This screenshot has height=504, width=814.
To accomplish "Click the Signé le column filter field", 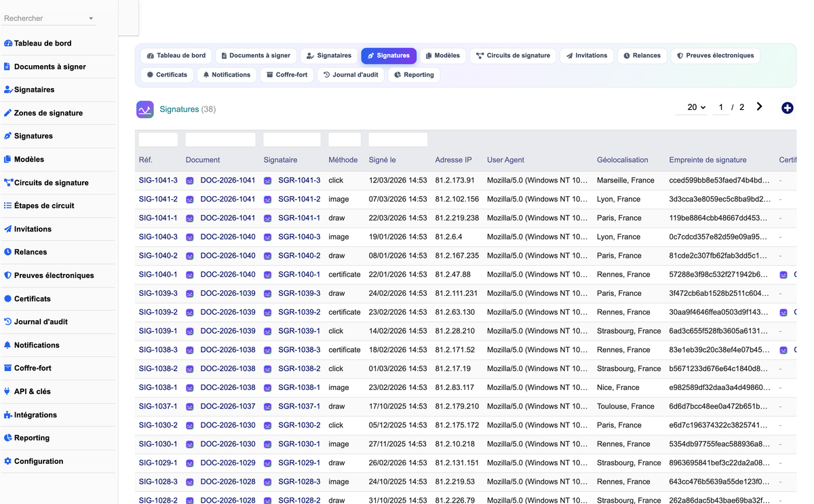I will (398, 140).
